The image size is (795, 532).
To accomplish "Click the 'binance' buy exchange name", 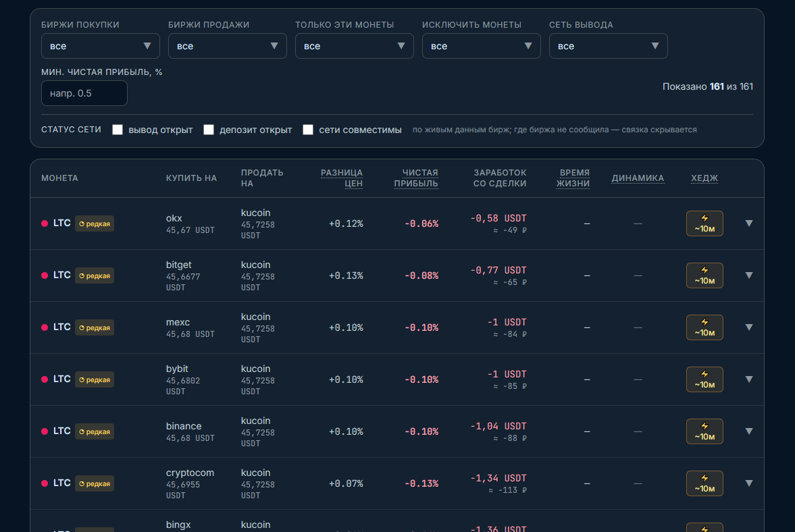I will (184, 426).
